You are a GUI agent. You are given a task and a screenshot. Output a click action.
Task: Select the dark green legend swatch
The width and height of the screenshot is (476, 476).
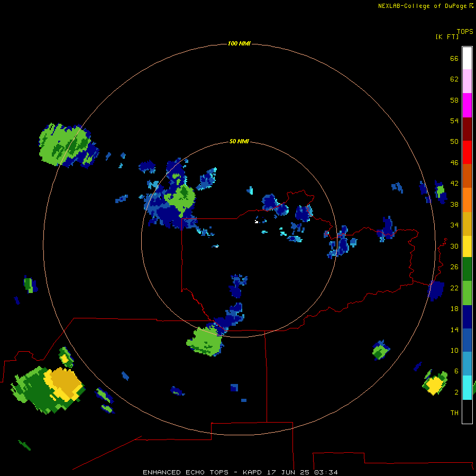[467, 269]
